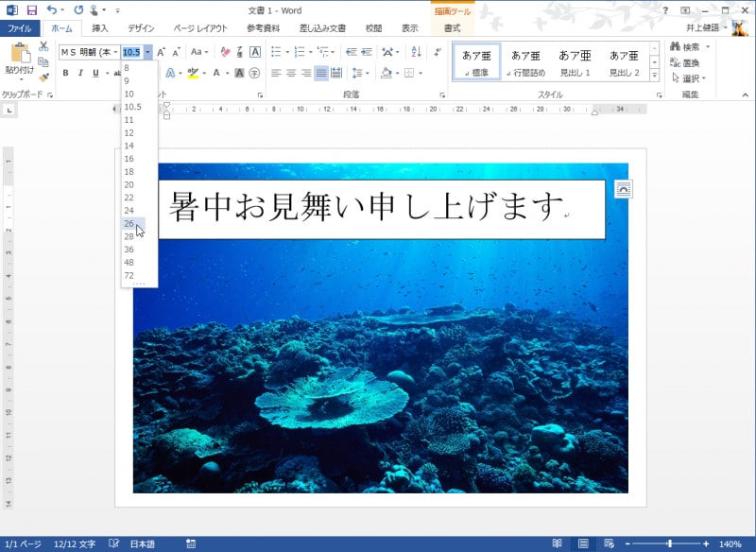Open the font color dropdown arrow
The height and width of the screenshot is (552, 756).
click(227, 74)
